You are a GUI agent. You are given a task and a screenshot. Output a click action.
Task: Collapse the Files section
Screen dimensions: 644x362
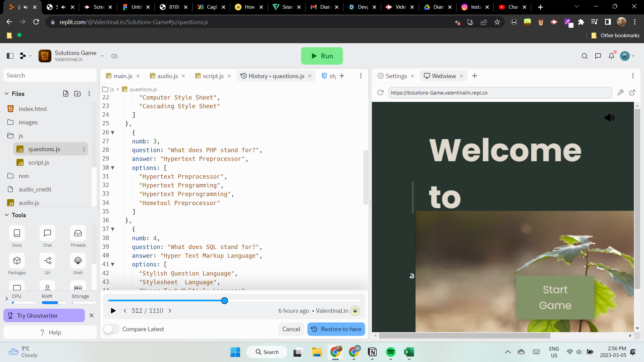7,94
